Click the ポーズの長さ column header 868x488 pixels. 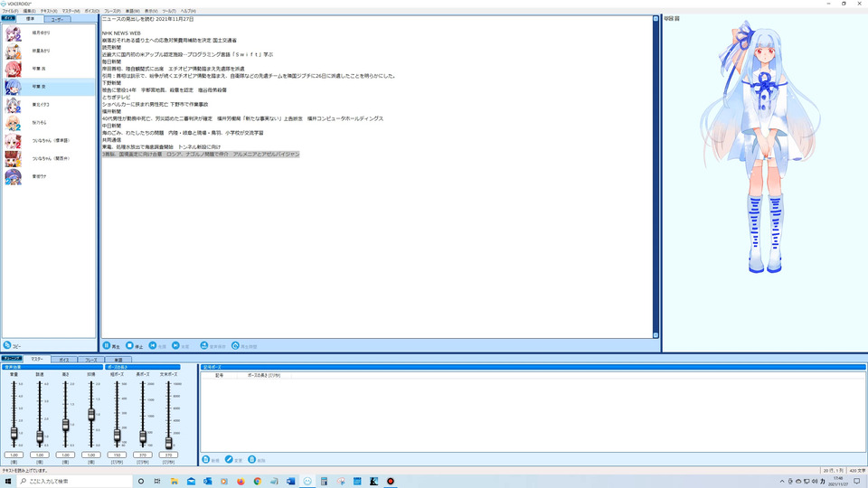[263, 375]
